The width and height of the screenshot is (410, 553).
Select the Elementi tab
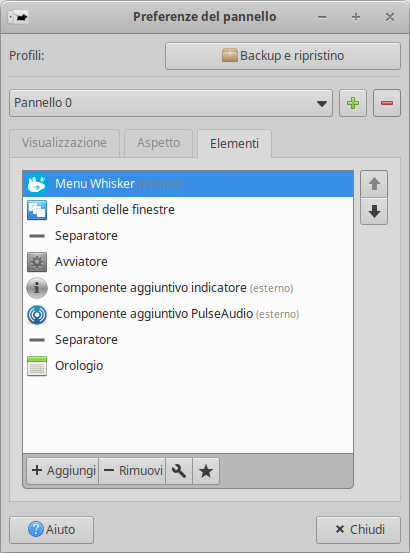pyautogui.click(x=234, y=144)
